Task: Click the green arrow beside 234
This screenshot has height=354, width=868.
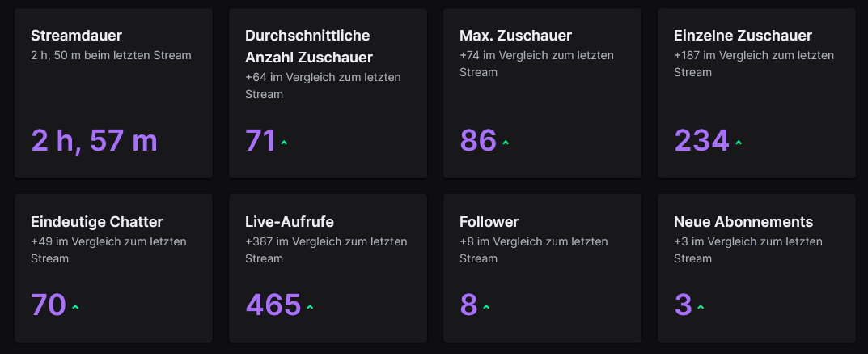Action: (x=739, y=143)
